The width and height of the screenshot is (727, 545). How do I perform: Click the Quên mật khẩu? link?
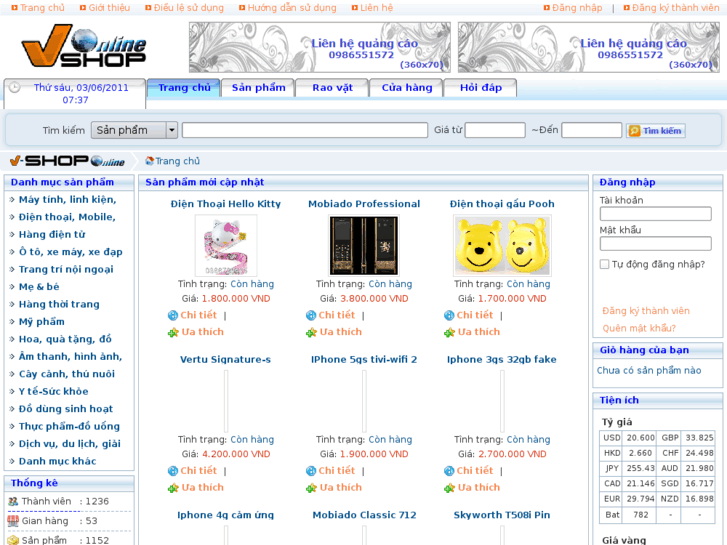[x=639, y=328]
